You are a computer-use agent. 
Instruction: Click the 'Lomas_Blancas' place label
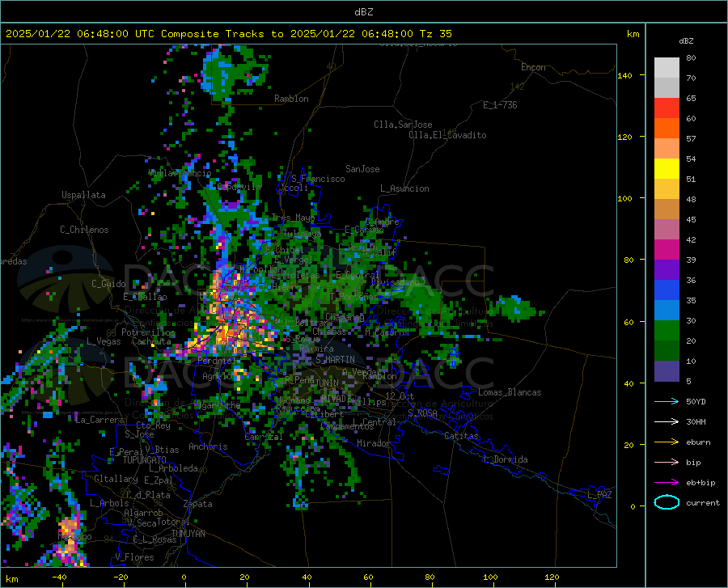[510, 392]
